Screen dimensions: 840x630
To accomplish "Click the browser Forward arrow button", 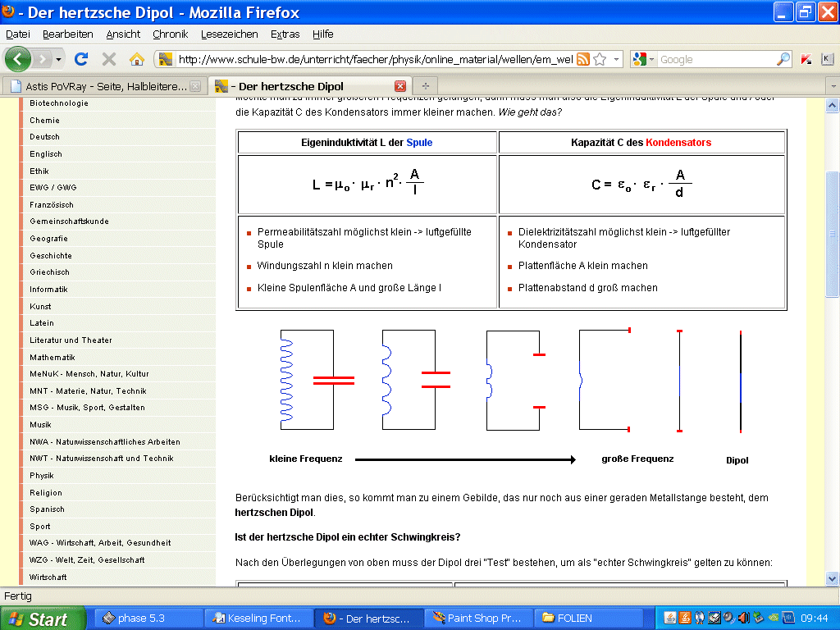I will pos(43,59).
